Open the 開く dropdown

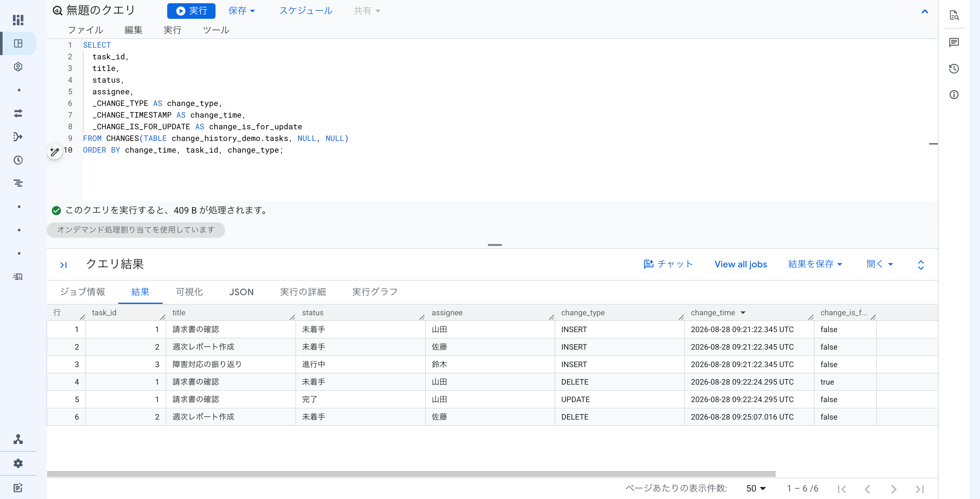880,264
